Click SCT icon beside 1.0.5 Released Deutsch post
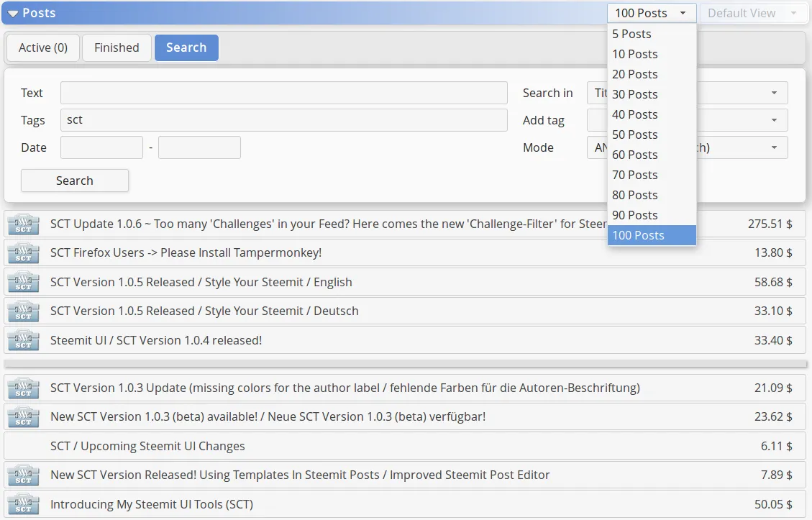This screenshot has height=520, width=812. 23,311
